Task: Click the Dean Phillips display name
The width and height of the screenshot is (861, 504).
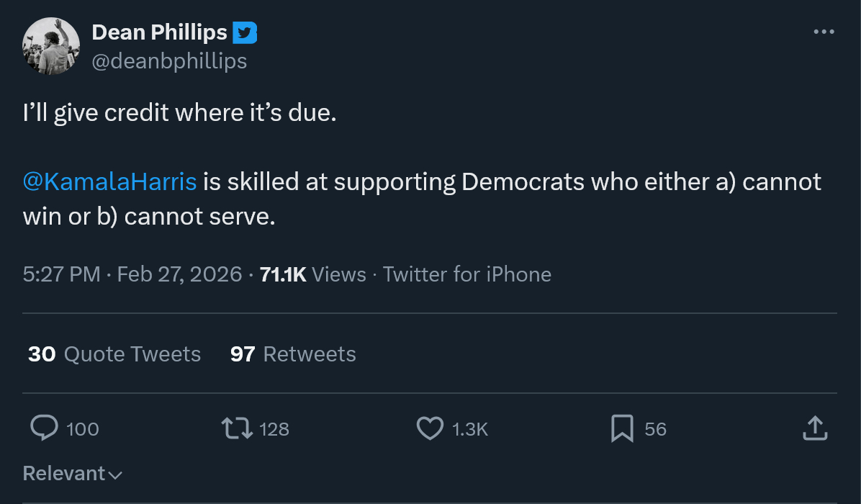Action: click(x=159, y=32)
